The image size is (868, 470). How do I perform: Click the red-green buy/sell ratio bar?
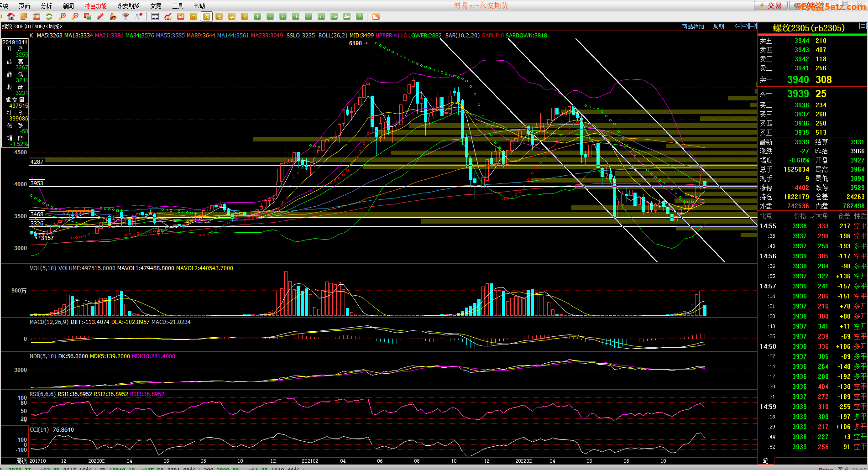point(812,34)
